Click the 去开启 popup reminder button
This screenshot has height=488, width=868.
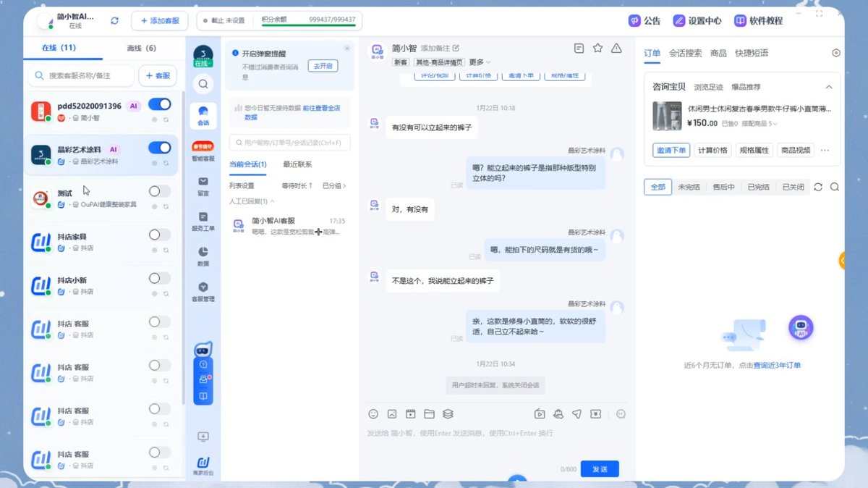pos(323,66)
